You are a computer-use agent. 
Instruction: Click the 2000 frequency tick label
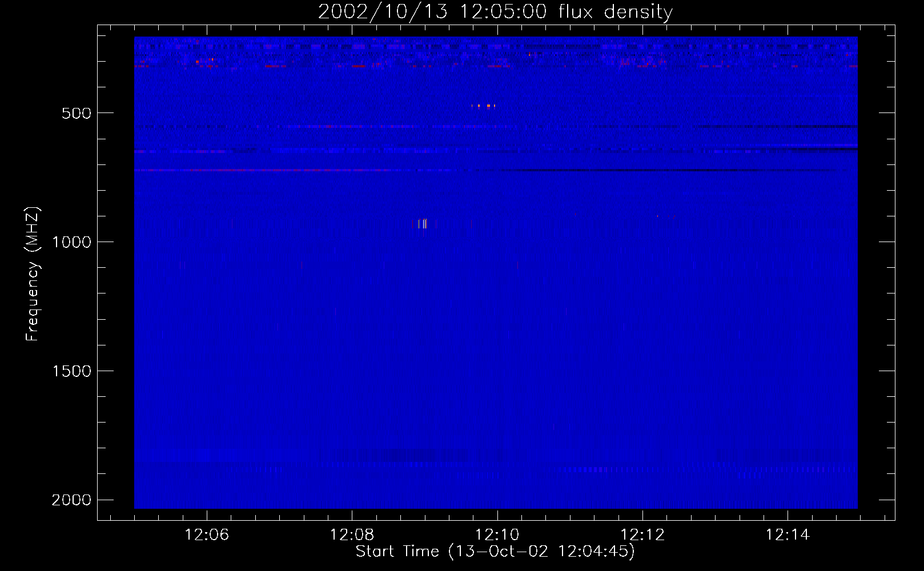[x=71, y=500]
